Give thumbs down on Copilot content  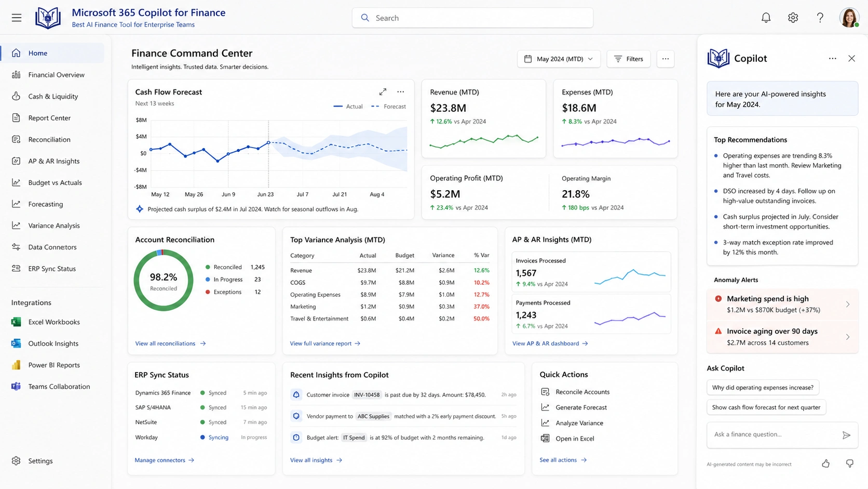pos(849,464)
